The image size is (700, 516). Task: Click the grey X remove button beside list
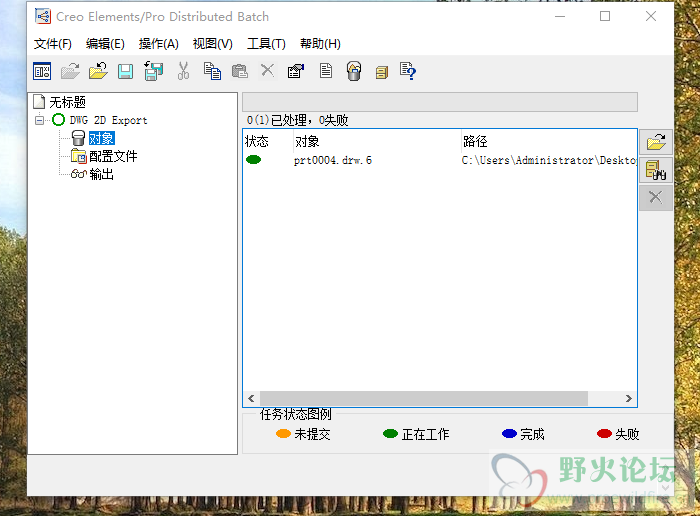point(656,197)
